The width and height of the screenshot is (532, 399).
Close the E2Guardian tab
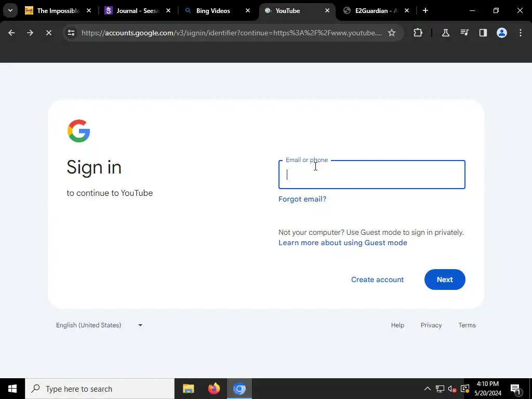pos(407,10)
